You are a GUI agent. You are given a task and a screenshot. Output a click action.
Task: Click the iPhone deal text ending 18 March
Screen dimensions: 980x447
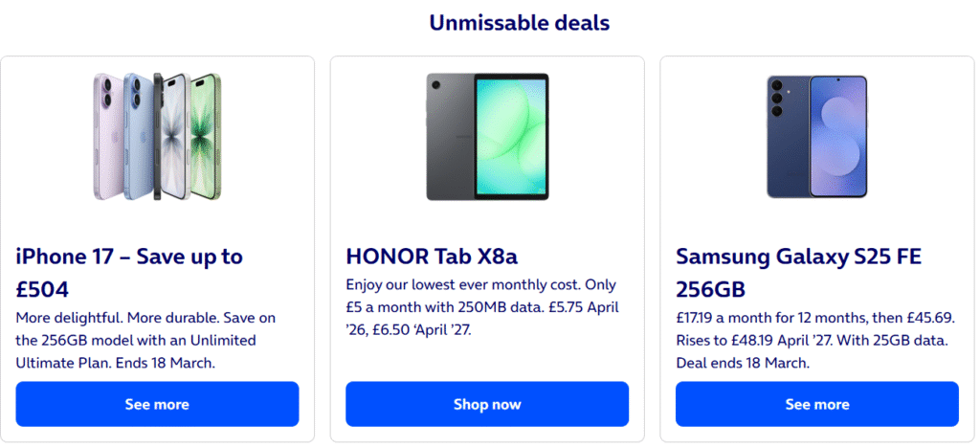(x=145, y=340)
